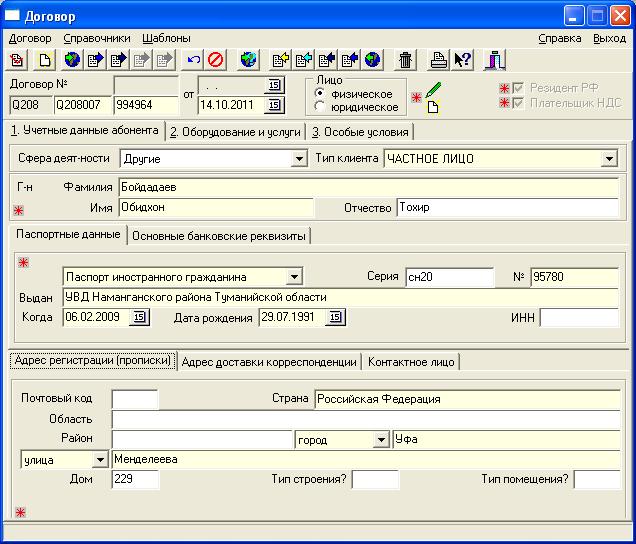Click the Выдан issuing authority field

click(341, 297)
